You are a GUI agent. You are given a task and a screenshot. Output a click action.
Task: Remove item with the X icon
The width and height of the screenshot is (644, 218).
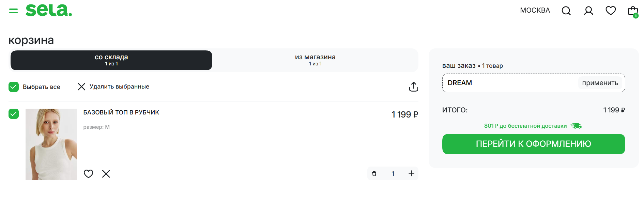coord(106,174)
